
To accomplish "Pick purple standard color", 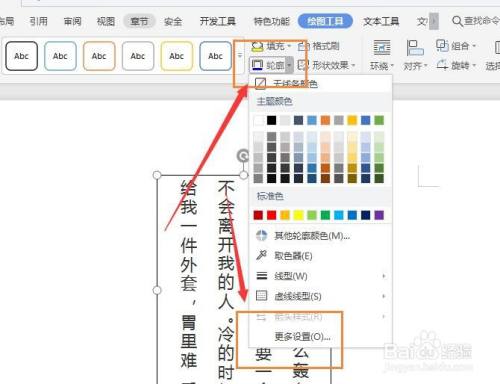I will (379, 215).
